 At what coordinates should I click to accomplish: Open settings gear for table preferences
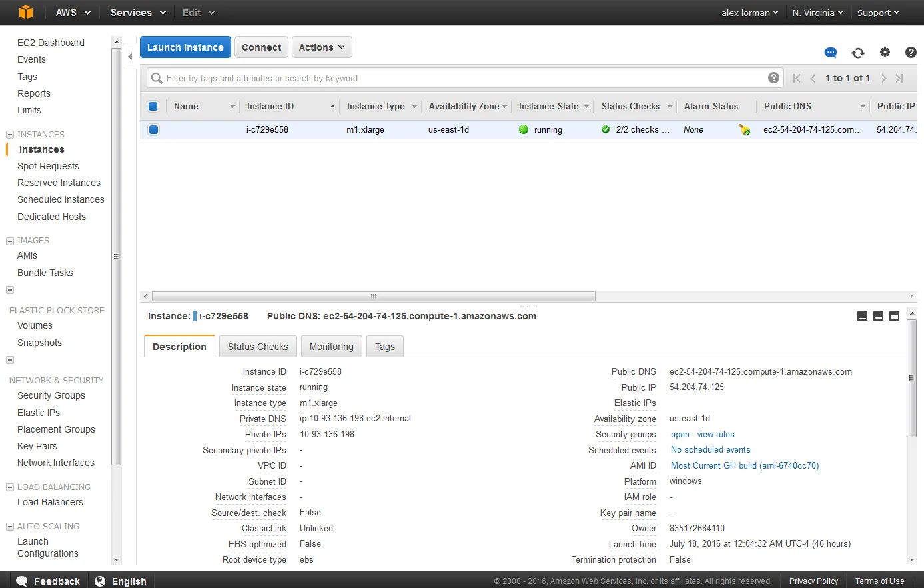pos(885,52)
